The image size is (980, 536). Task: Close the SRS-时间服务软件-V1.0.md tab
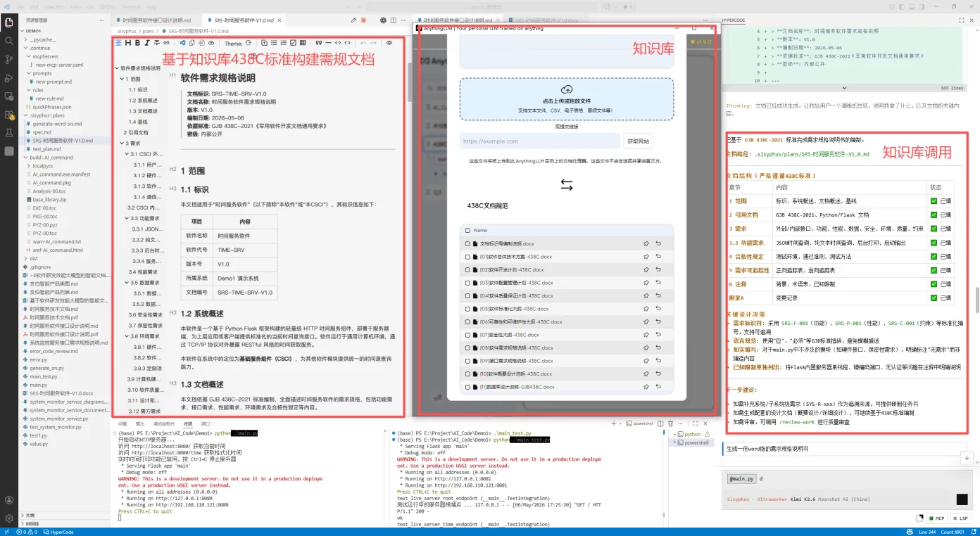[279, 21]
